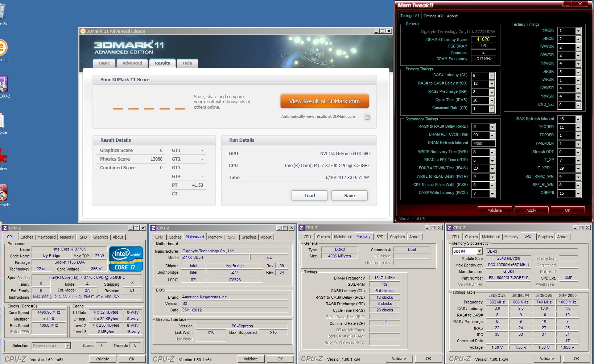
Task: Click Validate in the Mainboard CPU-Z window
Action: pos(251,359)
